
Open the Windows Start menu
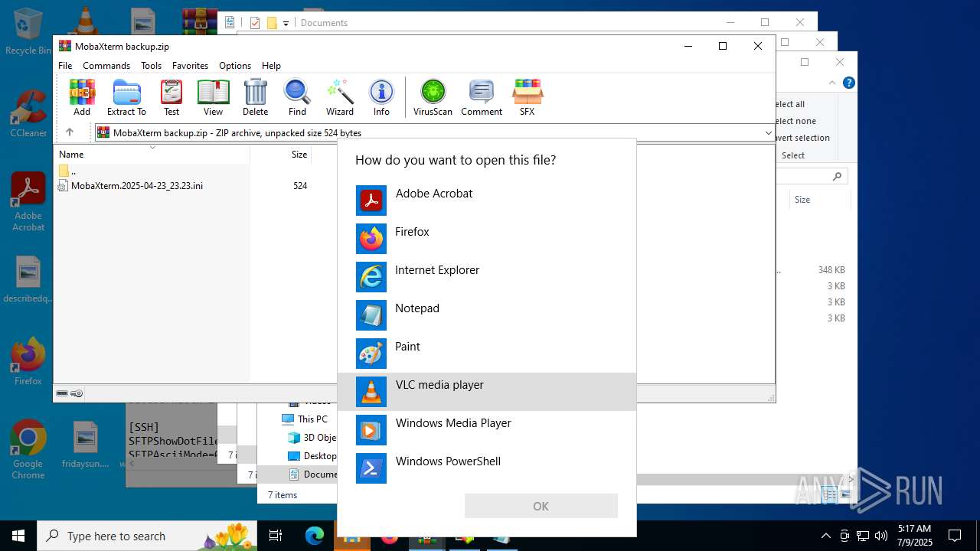coord(18,536)
